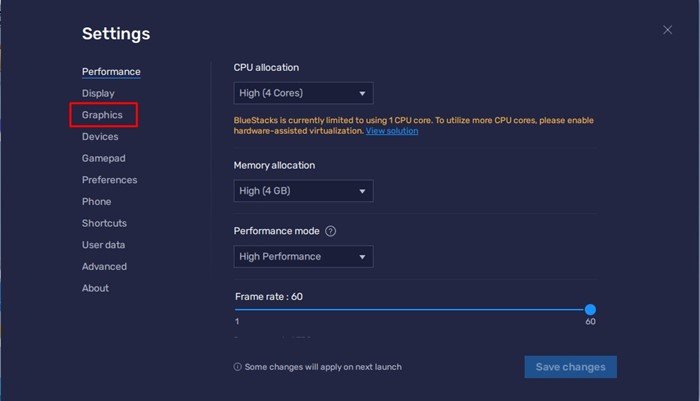Open the Shortcuts settings tab
700x401 pixels.
104,223
